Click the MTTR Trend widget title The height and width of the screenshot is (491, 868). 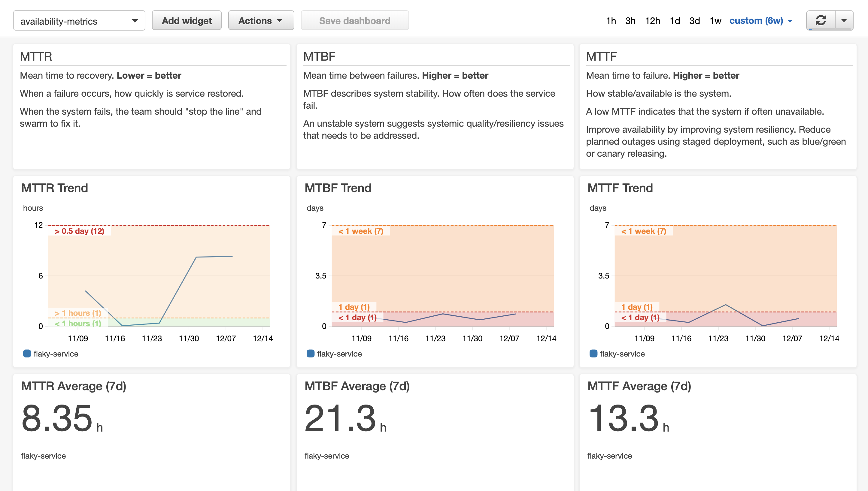tap(54, 188)
